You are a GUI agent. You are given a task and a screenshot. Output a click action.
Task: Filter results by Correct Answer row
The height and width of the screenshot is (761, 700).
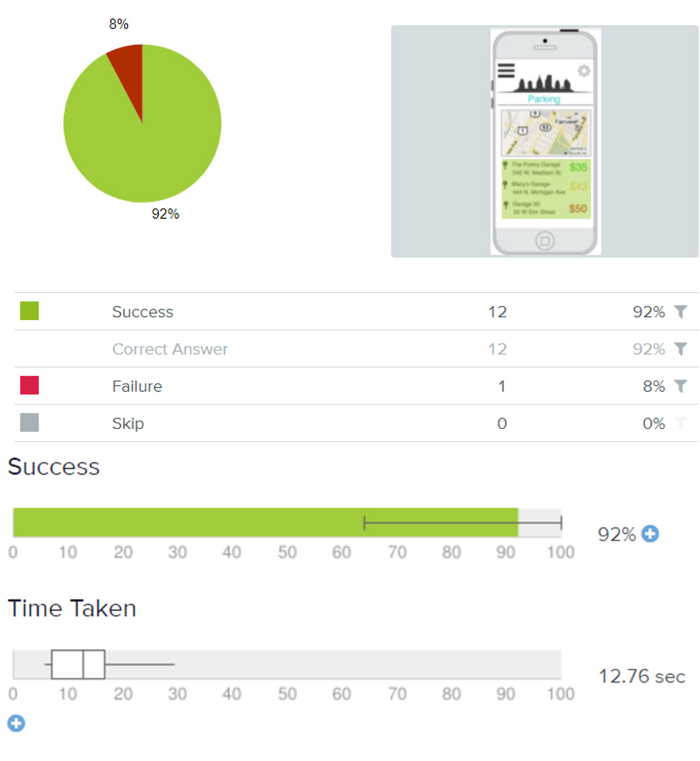[x=680, y=349]
